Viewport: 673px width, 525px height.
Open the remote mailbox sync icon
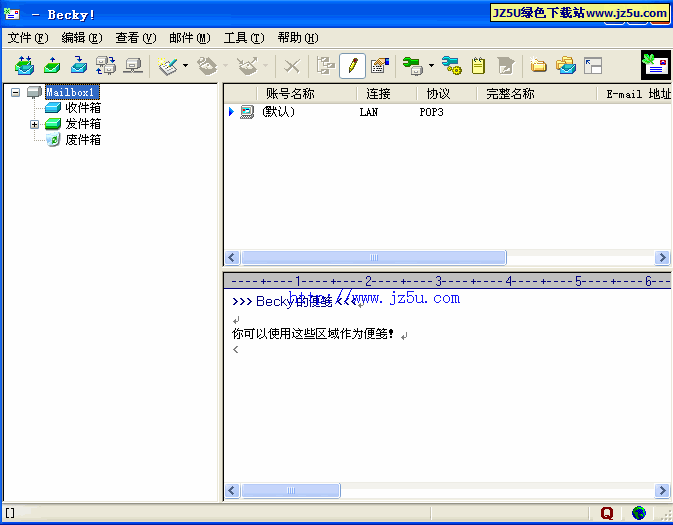click(x=106, y=66)
